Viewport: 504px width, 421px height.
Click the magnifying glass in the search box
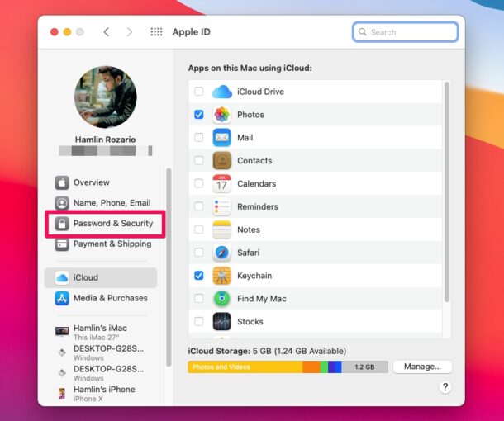(363, 32)
